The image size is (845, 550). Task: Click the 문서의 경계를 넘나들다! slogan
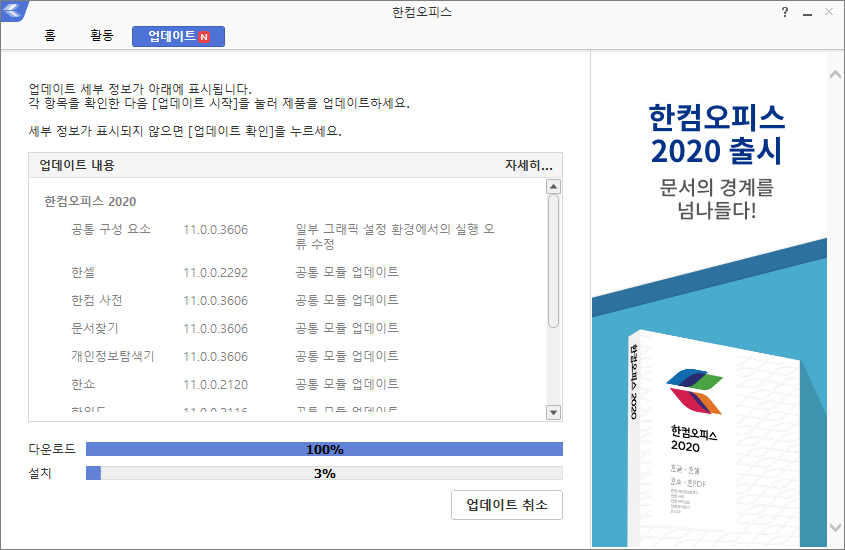(x=716, y=199)
